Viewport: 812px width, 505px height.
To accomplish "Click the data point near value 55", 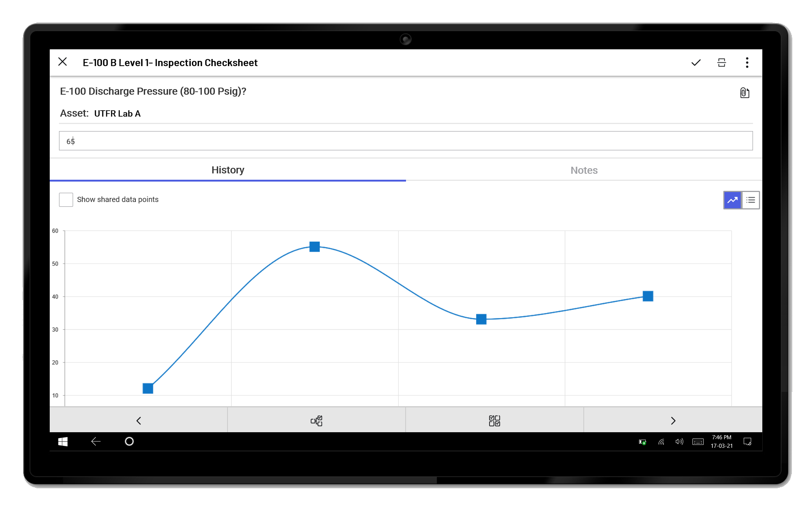I will click(315, 247).
